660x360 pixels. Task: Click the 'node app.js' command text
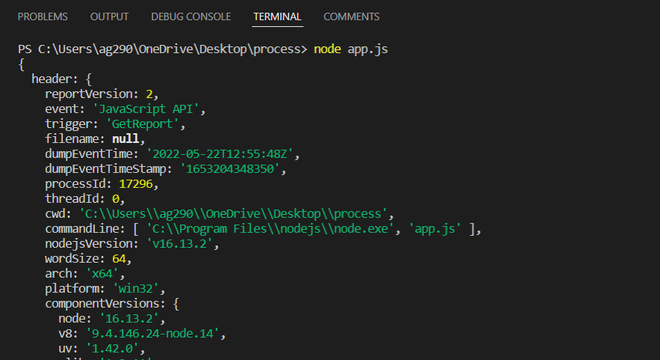pyautogui.click(x=351, y=49)
